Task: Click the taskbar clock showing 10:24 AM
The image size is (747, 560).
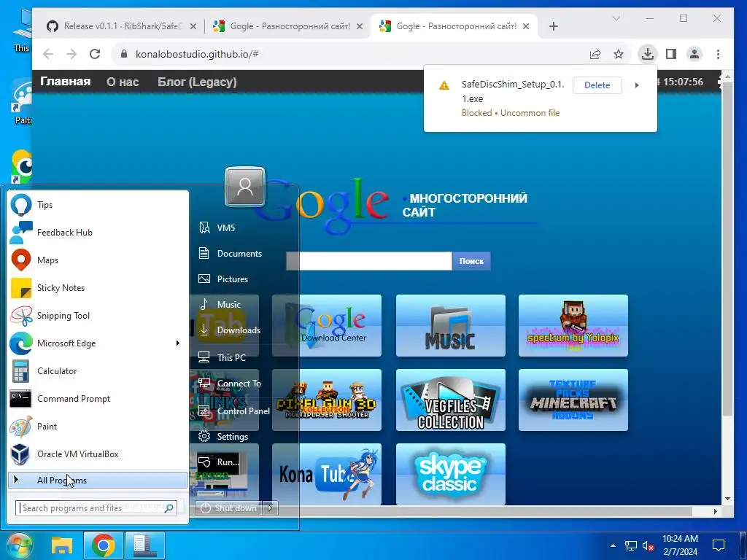Action: 681,545
